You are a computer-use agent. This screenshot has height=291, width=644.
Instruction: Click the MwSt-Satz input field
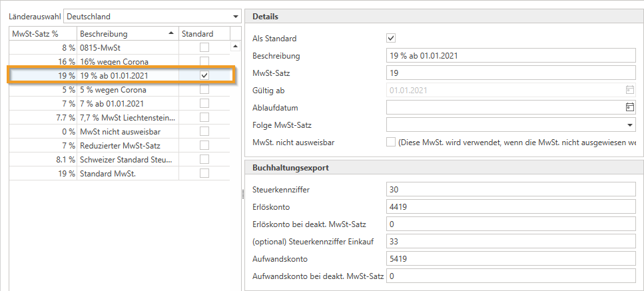[x=509, y=73]
